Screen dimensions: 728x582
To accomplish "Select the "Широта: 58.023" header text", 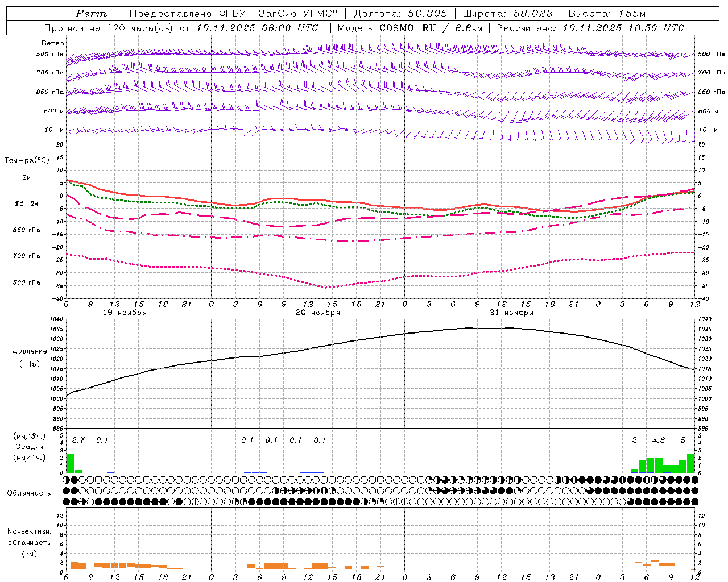I will (x=507, y=14).
